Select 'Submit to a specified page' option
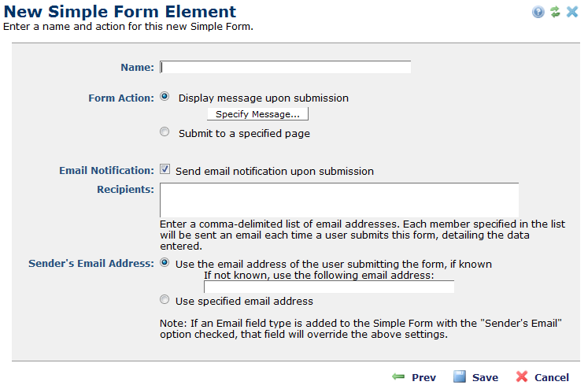 165,132
